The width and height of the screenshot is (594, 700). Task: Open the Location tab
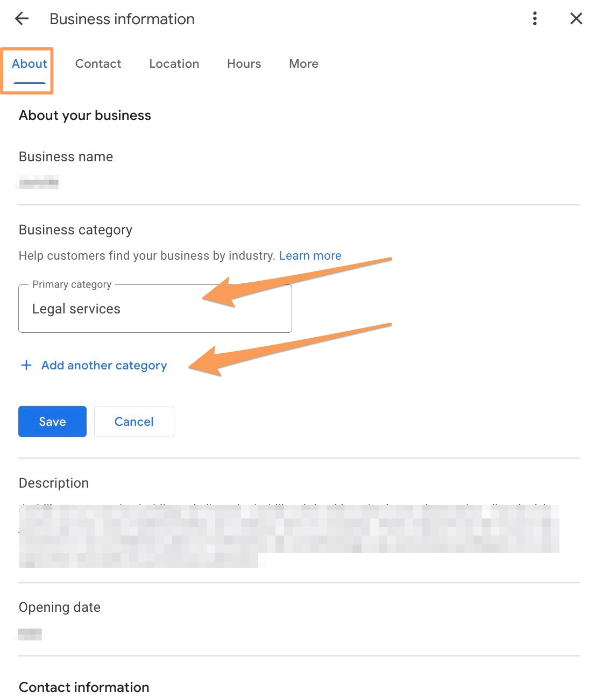click(174, 64)
